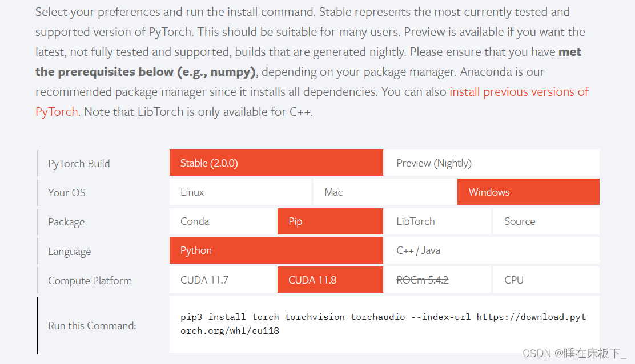Open the install previous versions of PyTorch link
635x364 pixels.
click(x=519, y=92)
